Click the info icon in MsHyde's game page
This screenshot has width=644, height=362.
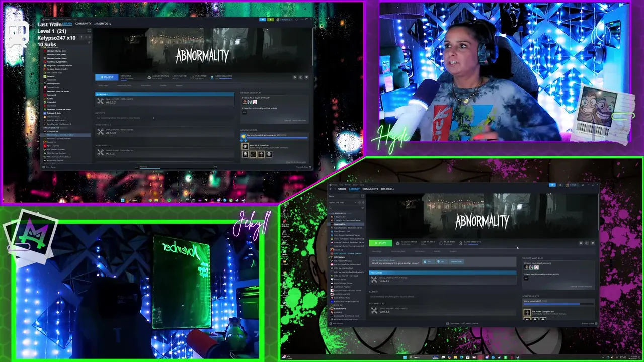[x=301, y=77]
